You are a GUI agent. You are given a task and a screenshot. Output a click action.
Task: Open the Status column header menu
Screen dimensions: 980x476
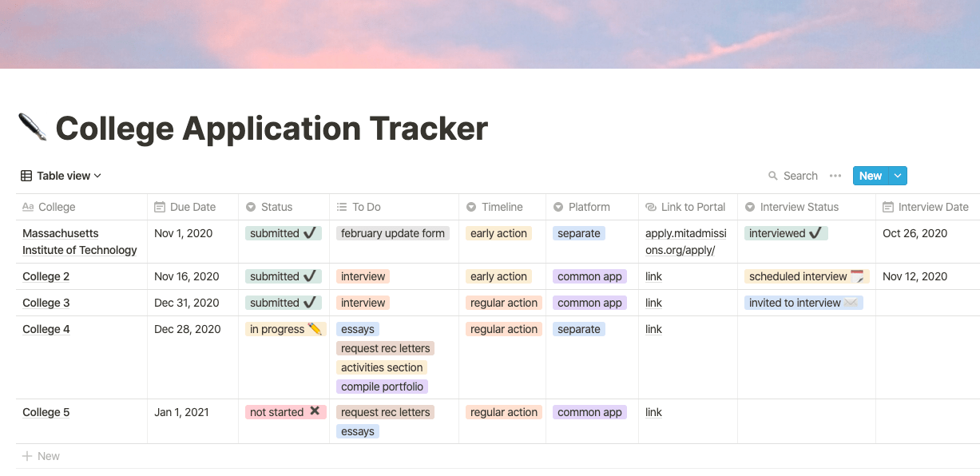pyautogui.click(x=276, y=207)
